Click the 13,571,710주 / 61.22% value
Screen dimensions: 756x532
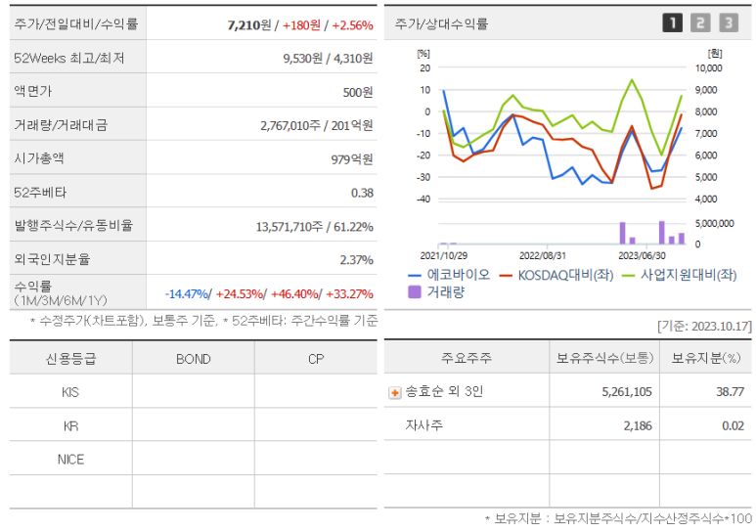tap(314, 227)
